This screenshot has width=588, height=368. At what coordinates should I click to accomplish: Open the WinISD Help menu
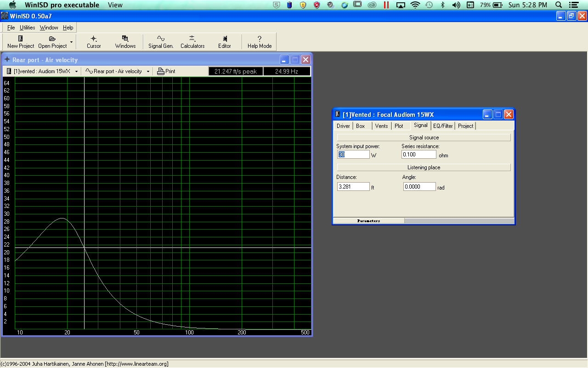[x=68, y=28]
